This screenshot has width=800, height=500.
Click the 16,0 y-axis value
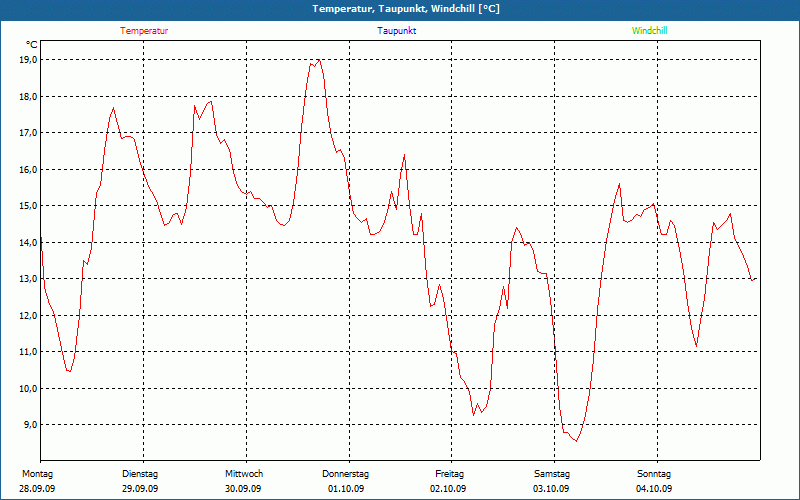(29, 169)
